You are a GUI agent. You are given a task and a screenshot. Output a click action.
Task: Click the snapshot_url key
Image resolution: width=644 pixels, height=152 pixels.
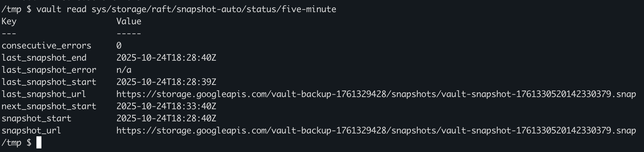point(31,131)
